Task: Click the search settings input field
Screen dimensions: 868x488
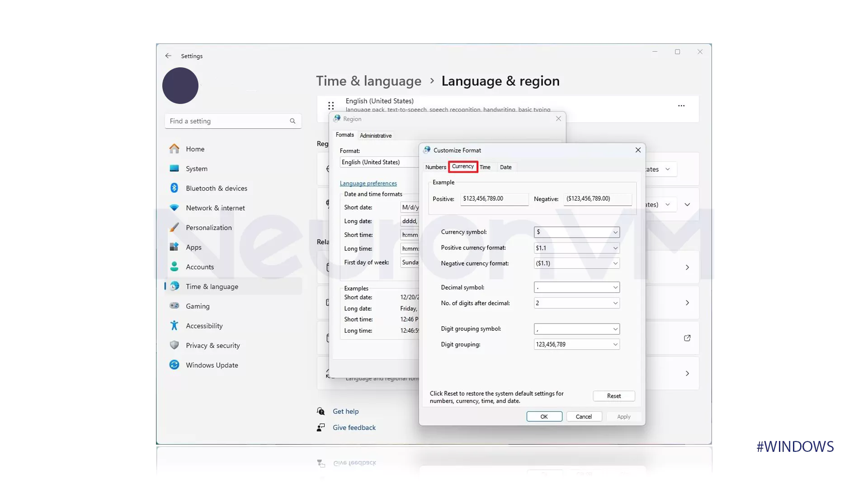Action: coord(232,121)
